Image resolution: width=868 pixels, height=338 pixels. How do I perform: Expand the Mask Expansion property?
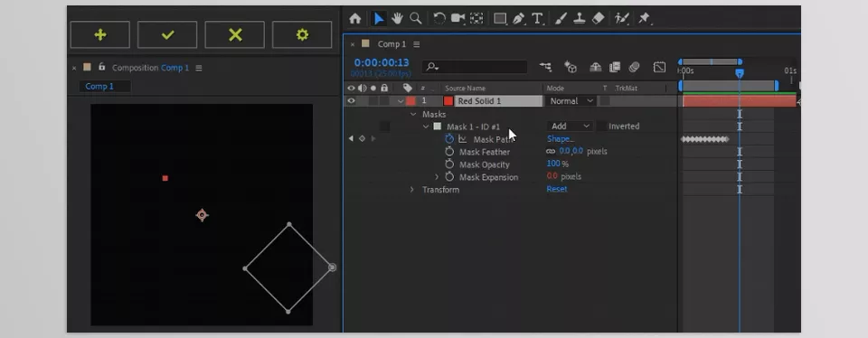[x=437, y=177]
